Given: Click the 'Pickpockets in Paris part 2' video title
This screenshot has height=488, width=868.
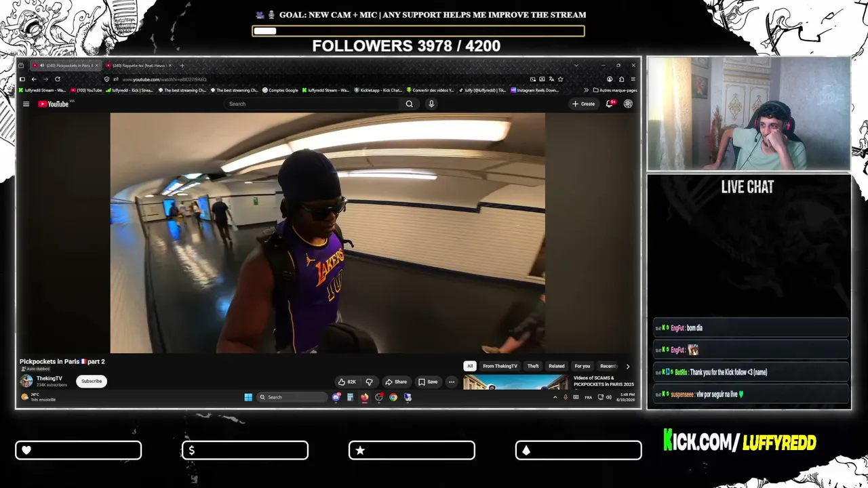Looking at the screenshot, I should [x=62, y=362].
